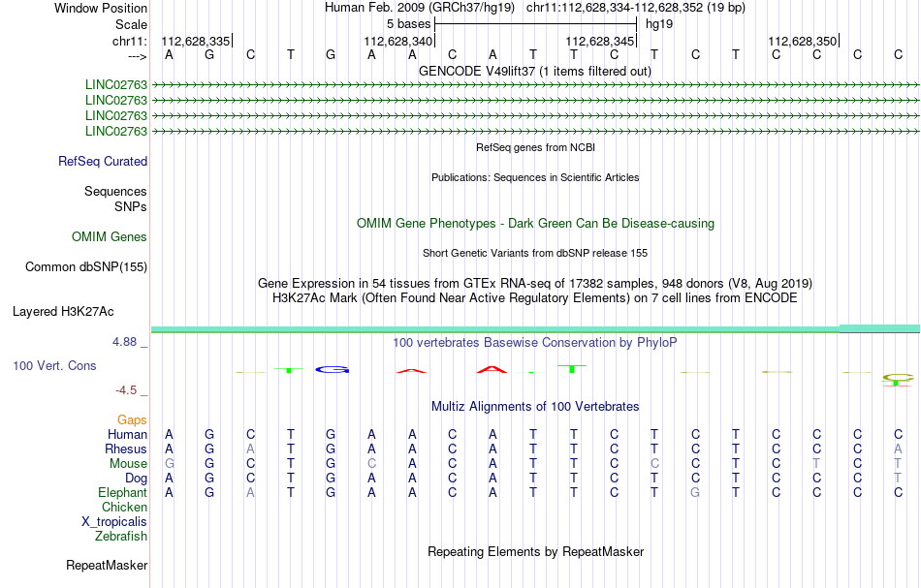
Task: Click the 'RefSeq genes from NCBI' title
Action: pos(535,147)
